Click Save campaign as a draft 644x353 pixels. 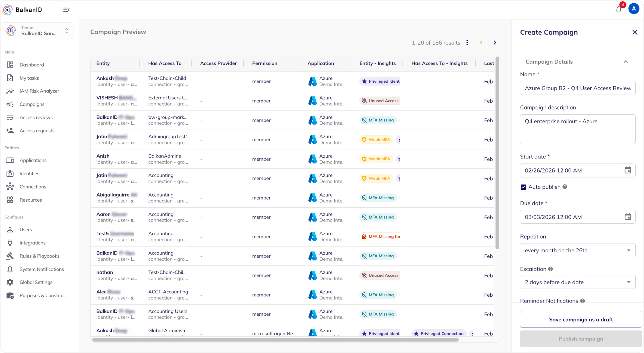coord(581,319)
